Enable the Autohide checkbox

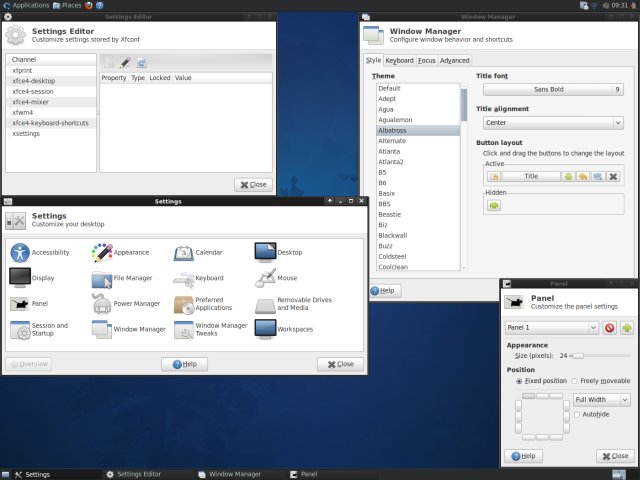click(x=577, y=414)
